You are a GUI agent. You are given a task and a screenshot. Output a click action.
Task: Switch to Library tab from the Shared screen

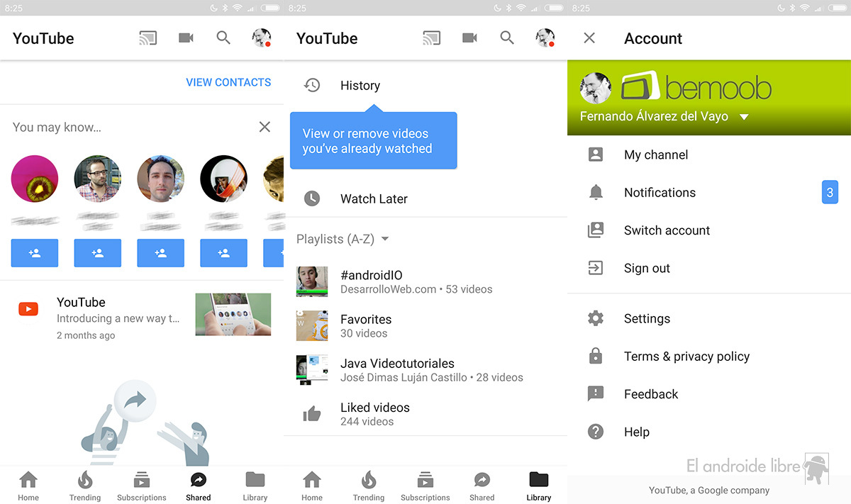click(255, 486)
